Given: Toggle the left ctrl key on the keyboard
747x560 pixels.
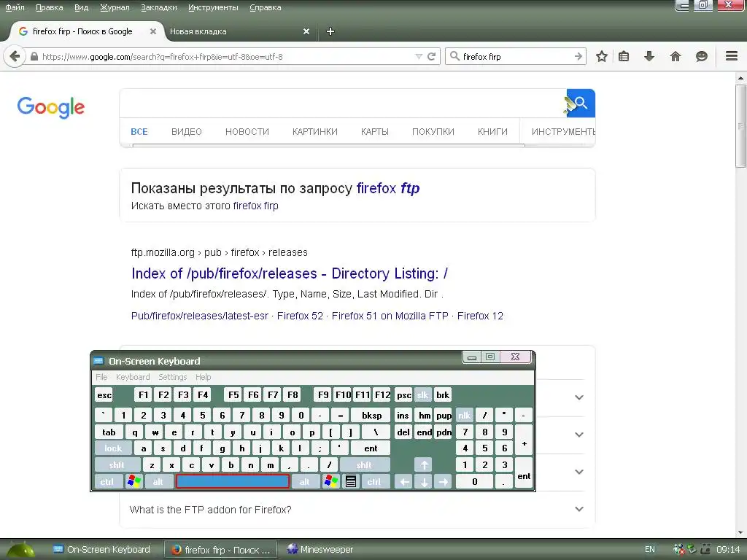Looking at the screenshot, I should point(109,481).
